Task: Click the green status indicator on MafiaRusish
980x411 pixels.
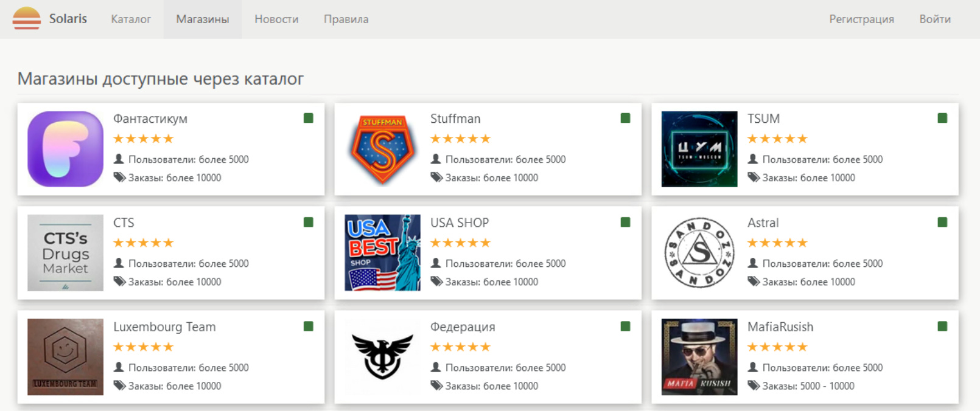Action: tap(942, 326)
